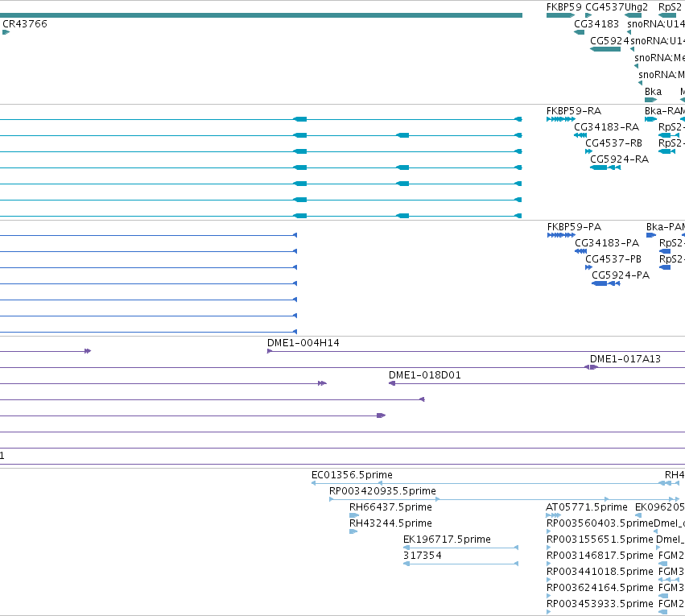
Task: Select the CG5924-PA protein label
Action: point(621,275)
